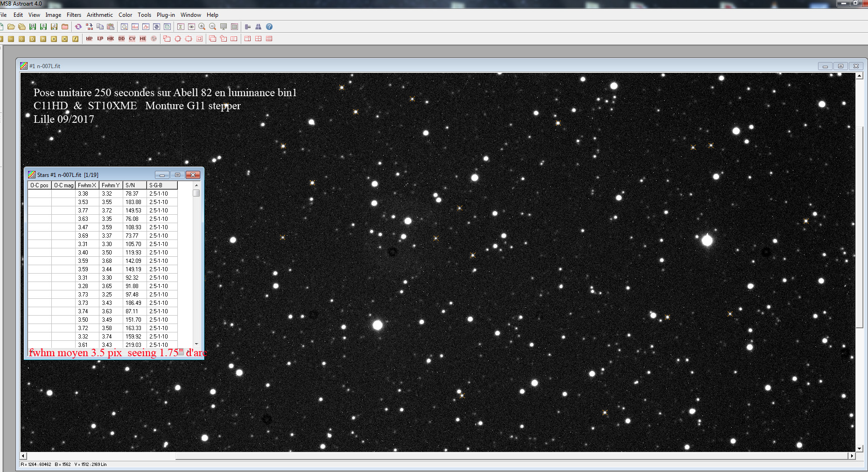This screenshot has width=868, height=472.
Task: Click the pink circle with dots icon
Action: click(154, 39)
